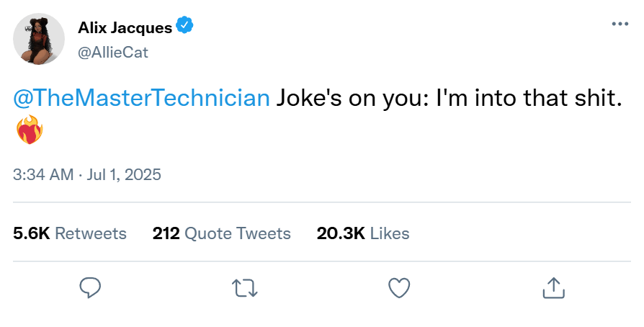The height and width of the screenshot is (327, 644).
Task: Retweet using the arrows icon
Action: (245, 288)
